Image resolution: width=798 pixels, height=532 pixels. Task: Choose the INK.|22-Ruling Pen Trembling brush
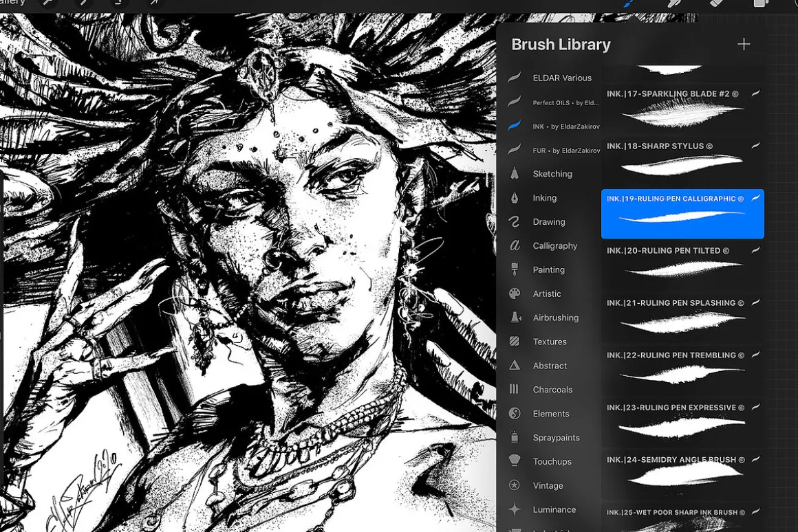pos(682,370)
